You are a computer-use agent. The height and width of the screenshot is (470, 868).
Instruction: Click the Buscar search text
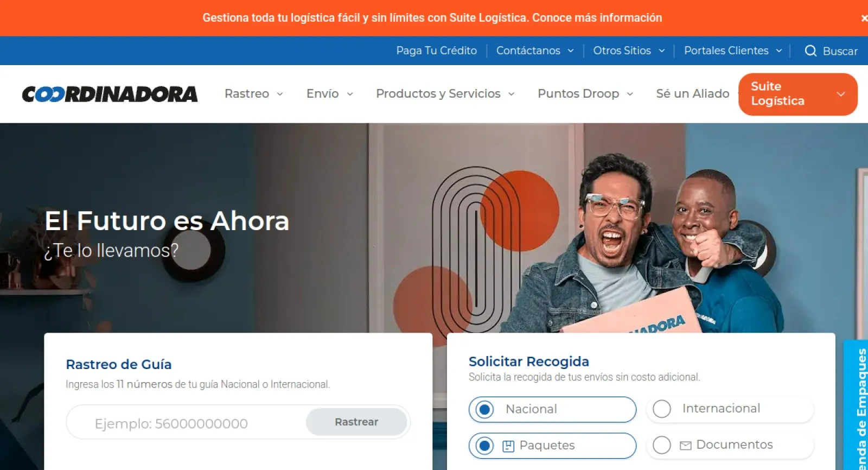coord(840,51)
